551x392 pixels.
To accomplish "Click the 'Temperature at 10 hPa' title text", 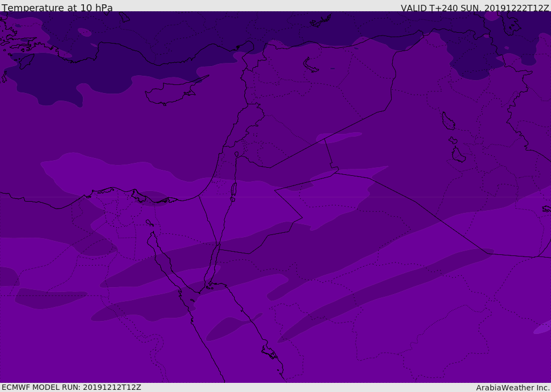I will coord(57,8).
